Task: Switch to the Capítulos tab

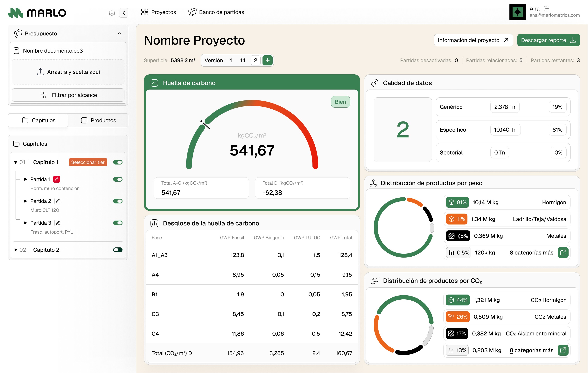Action: pyautogui.click(x=38, y=120)
